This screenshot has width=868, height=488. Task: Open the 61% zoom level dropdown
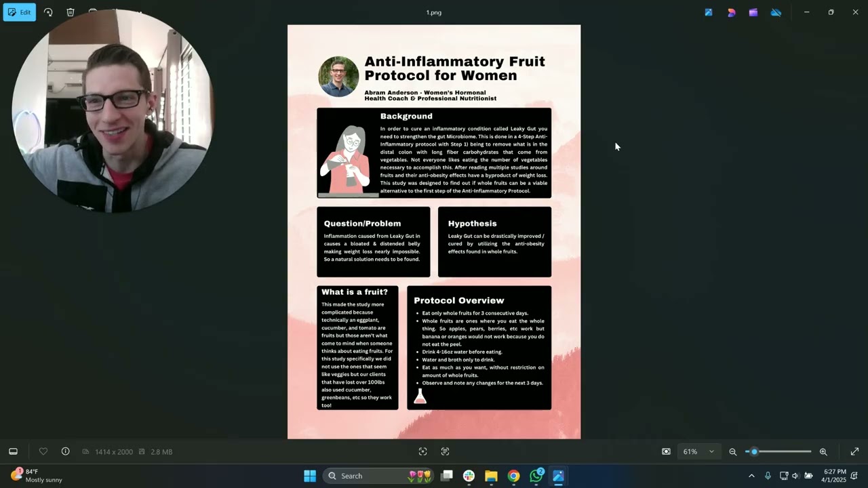pyautogui.click(x=698, y=451)
